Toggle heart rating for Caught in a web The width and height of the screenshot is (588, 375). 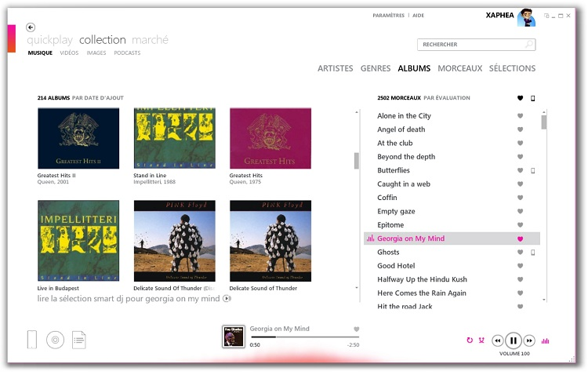click(520, 184)
